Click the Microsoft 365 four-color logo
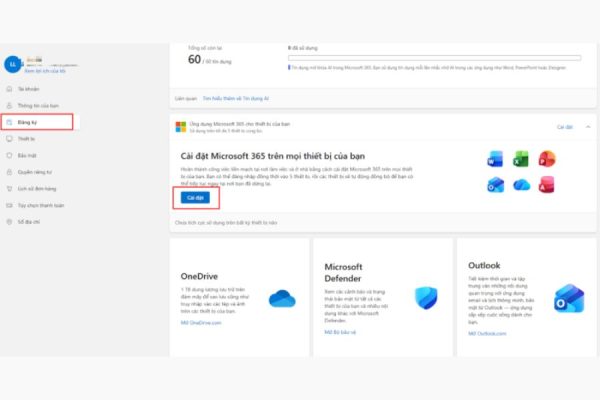The image size is (600, 400). point(180,127)
